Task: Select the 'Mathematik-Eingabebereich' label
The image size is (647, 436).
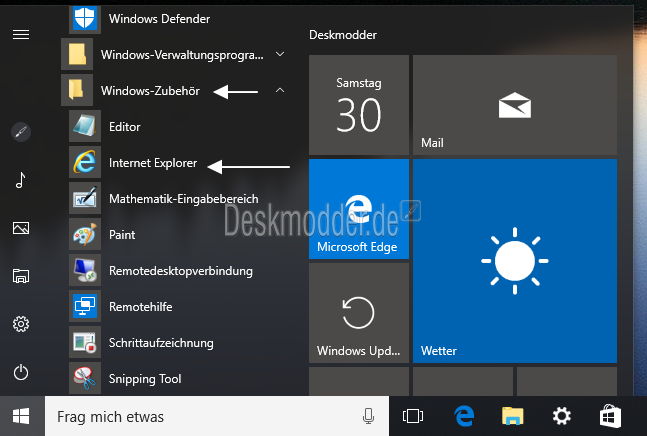Action: point(184,199)
